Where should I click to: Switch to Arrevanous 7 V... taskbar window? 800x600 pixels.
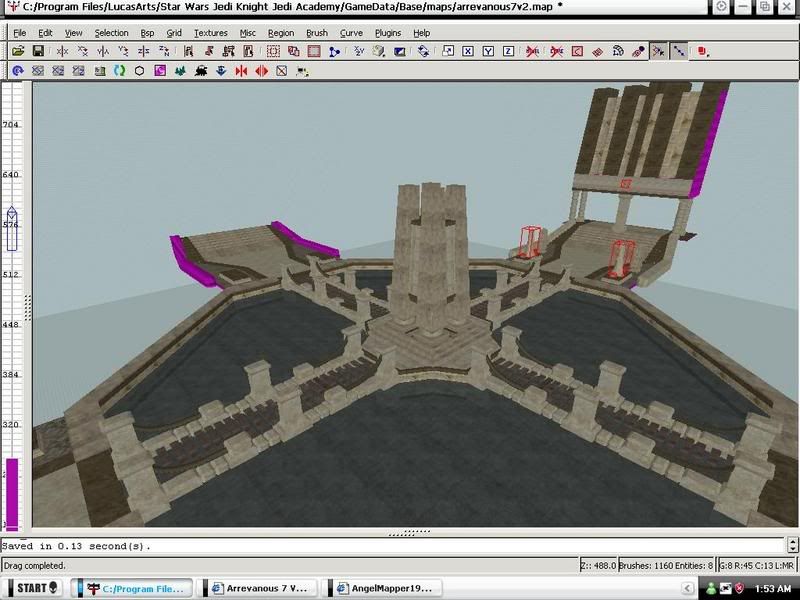pos(260,588)
